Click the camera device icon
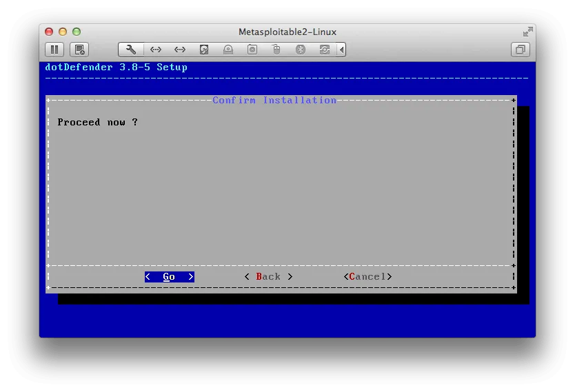This screenshot has width=575, height=392. 252,50
